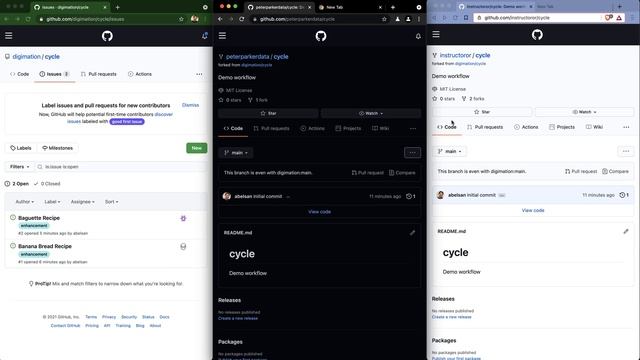Dismiss the label issues banner
The height and width of the screenshot is (360, 640).
pos(190,105)
